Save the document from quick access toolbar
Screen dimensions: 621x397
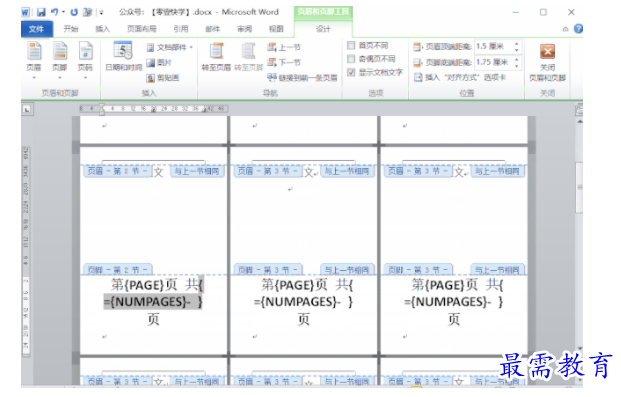tap(41, 12)
